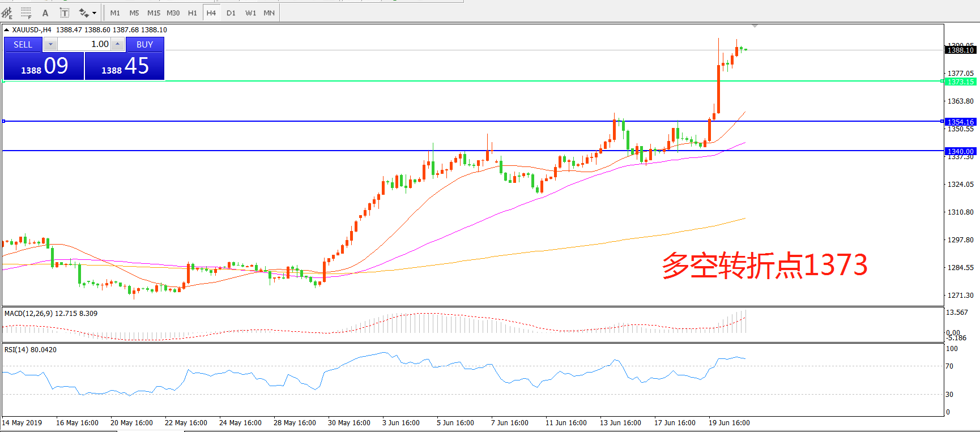Select the equidistant channel drawing tool
The width and height of the screenshot is (980, 432).
tap(7, 12)
